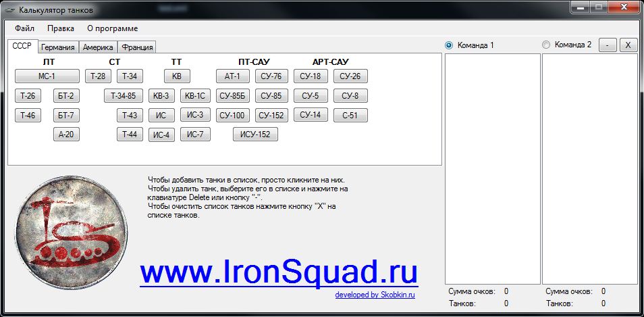The image size is (644, 317).
Task: Open the О программе menu
Action: [x=112, y=28]
